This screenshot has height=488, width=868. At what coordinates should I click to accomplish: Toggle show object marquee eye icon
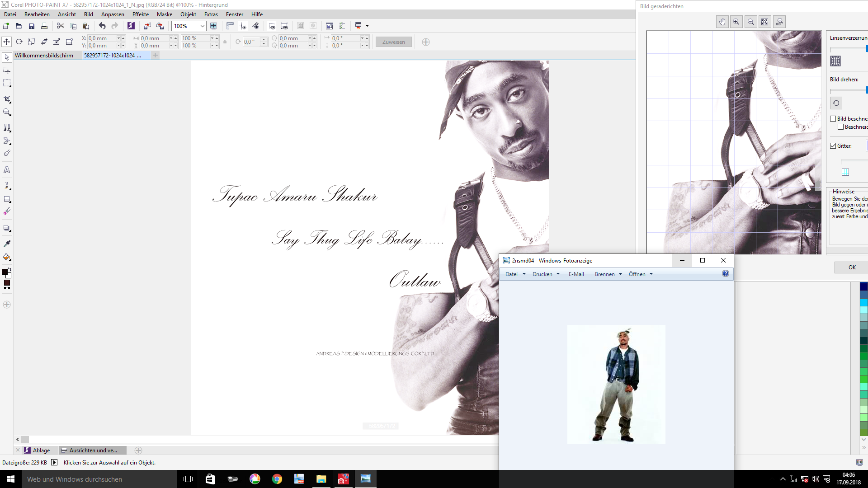284,26
